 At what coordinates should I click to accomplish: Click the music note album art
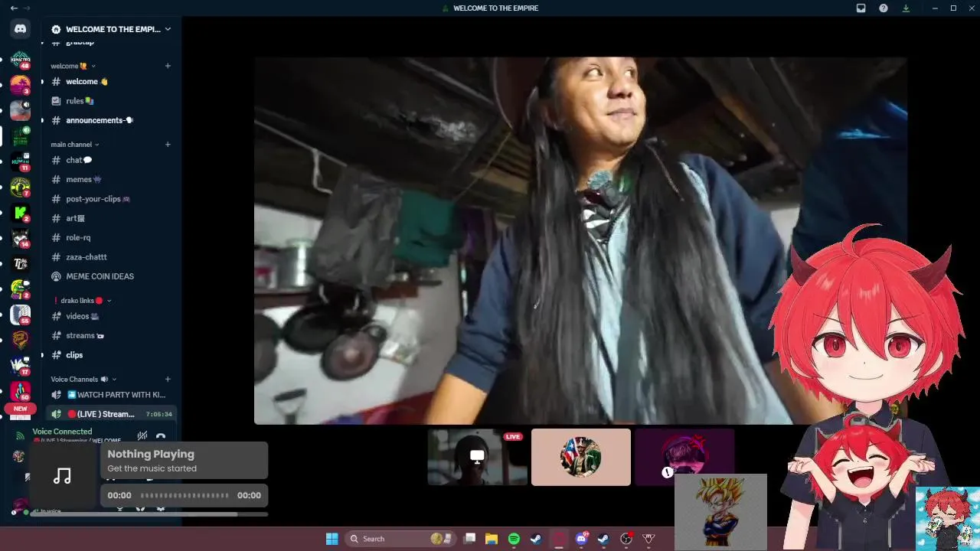(63, 477)
